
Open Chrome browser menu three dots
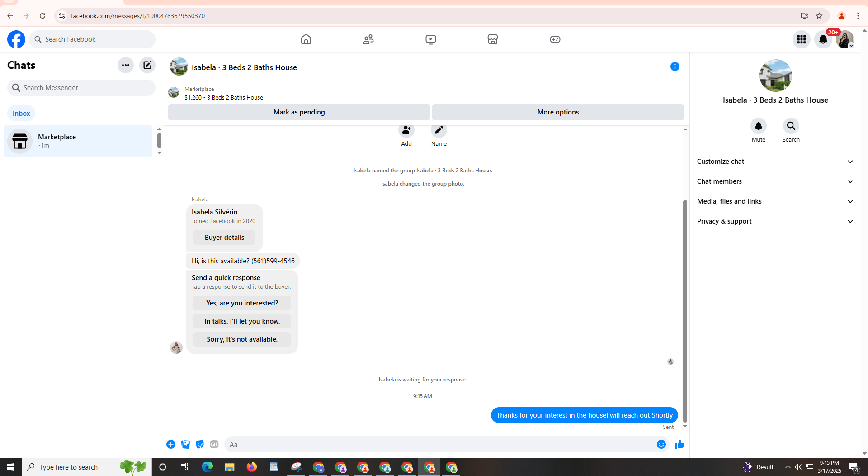click(858, 16)
